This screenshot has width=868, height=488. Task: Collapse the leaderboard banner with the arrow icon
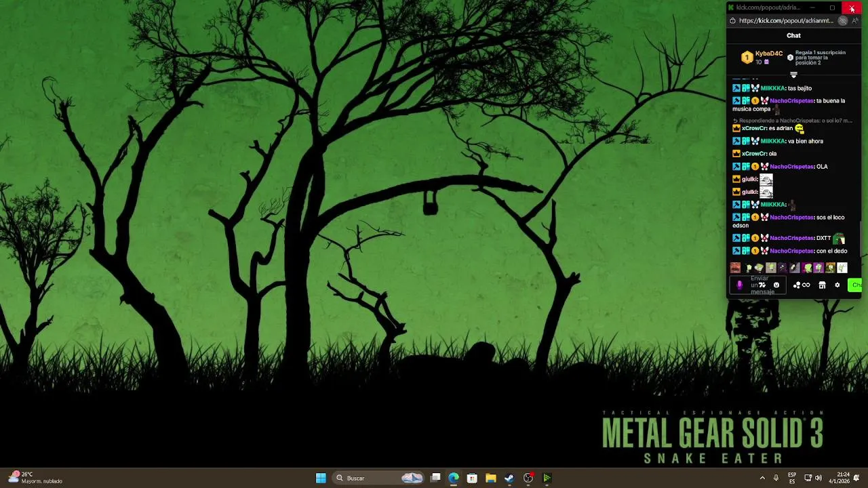793,75
